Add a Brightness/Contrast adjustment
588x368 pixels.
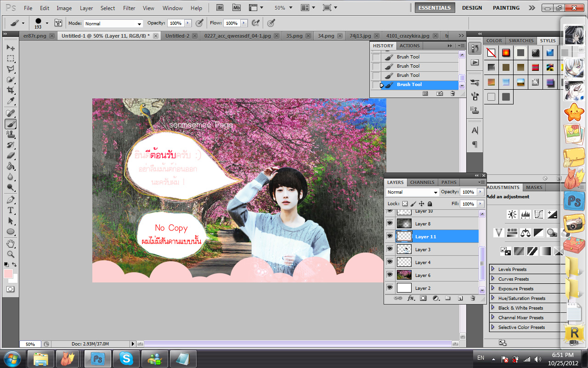point(512,214)
